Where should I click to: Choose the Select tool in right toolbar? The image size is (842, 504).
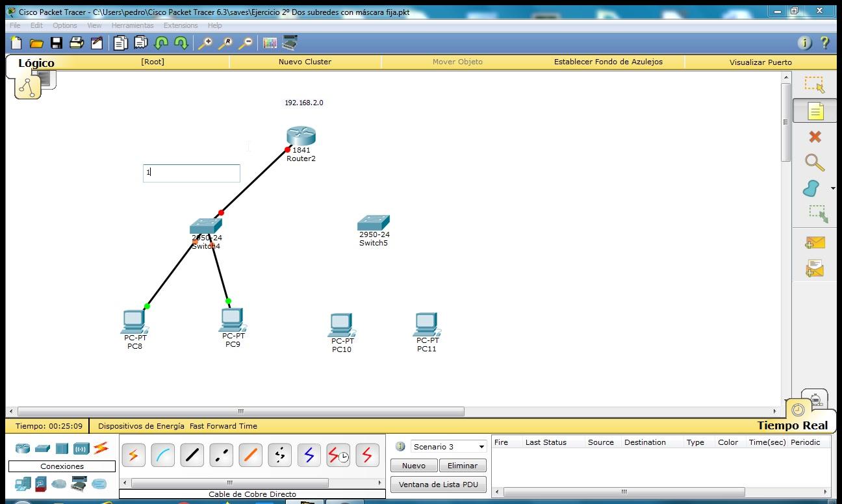coord(814,84)
